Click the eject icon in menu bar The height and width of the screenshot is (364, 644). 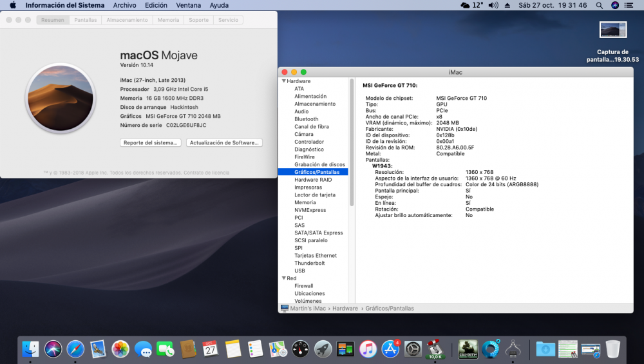tap(507, 5)
